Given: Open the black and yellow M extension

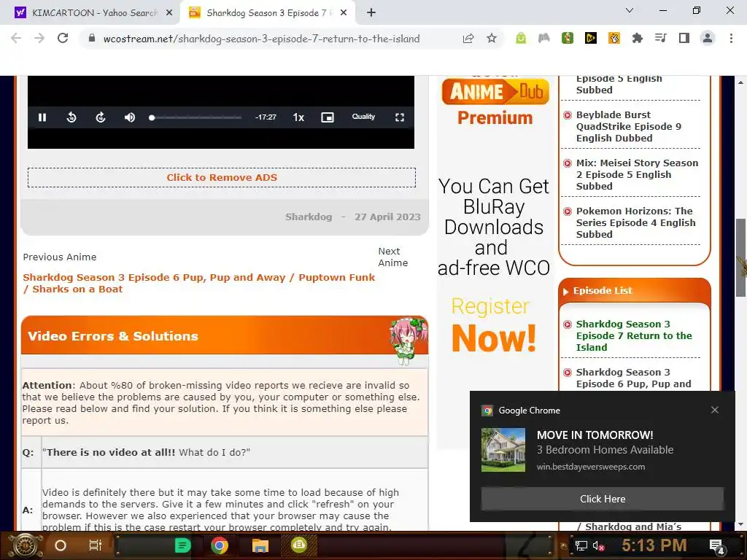Looking at the screenshot, I should pos(591,38).
